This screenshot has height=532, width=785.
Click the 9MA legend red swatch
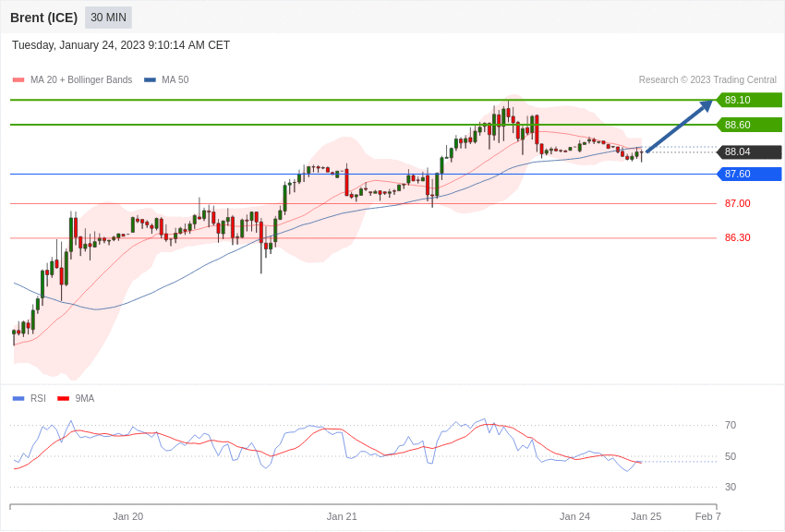coord(63,398)
